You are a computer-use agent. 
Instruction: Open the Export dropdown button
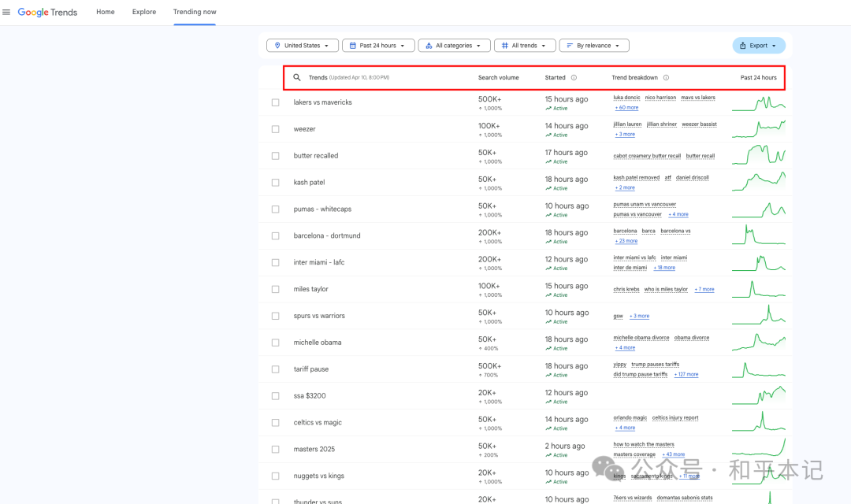[x=759, y=46]
